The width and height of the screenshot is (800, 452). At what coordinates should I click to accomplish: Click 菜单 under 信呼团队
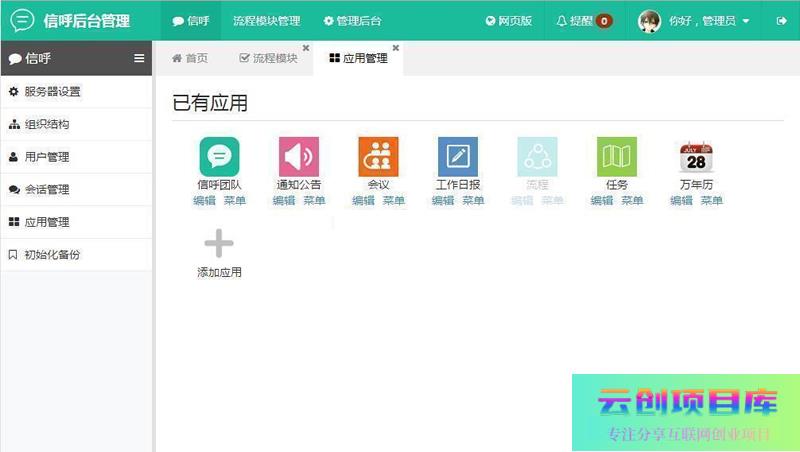click(235, 200)
